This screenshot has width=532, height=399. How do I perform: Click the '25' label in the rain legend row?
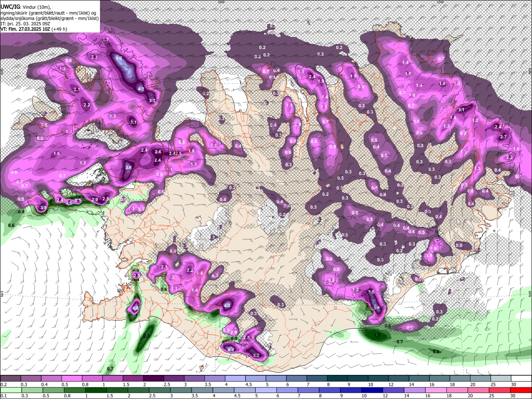492,396
